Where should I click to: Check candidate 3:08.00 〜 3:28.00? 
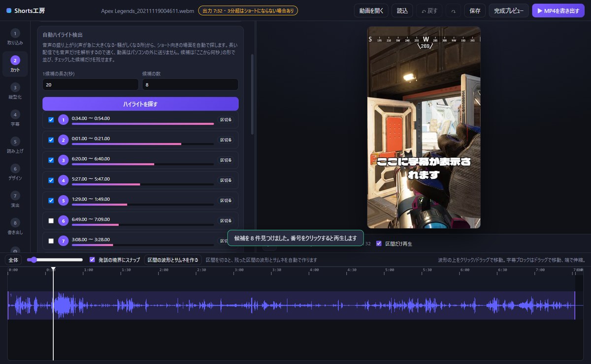(x=51, y=241)
